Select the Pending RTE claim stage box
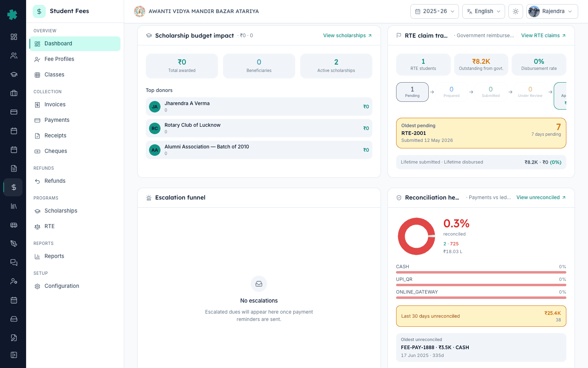Image resolution: width=588 pixels, height=368 pixels. (x=412, y=92)
